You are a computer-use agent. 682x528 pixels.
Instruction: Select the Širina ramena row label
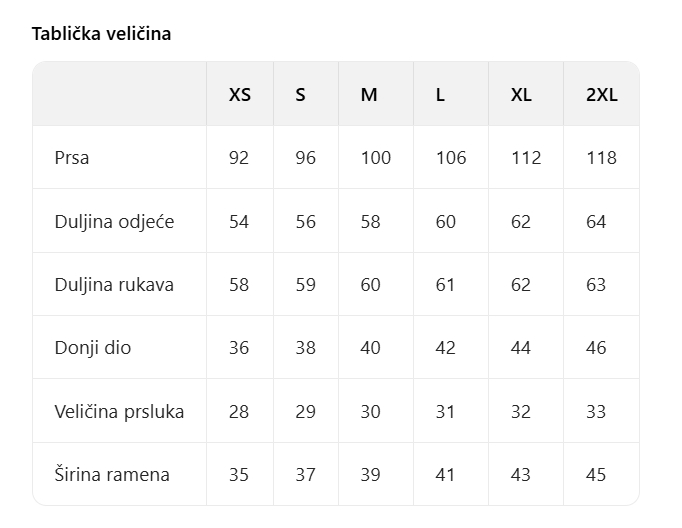(x=112, y=475)
